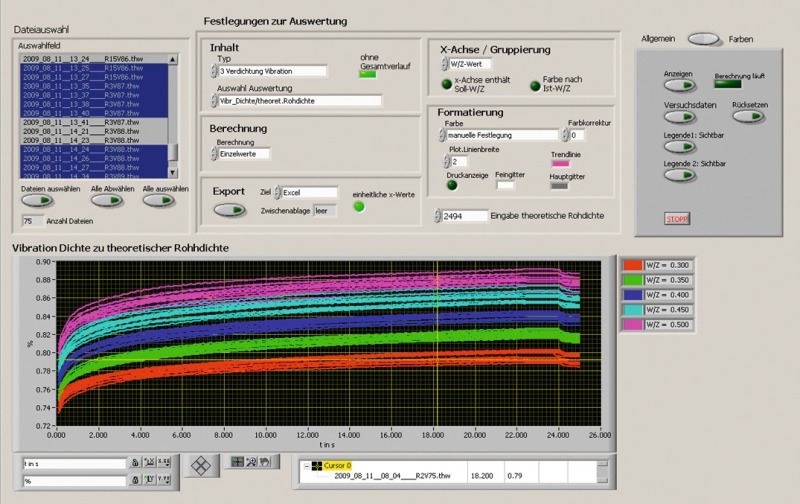Toggle the x-axis scale lock icon
Screen dimensions: 800x504
135,462
